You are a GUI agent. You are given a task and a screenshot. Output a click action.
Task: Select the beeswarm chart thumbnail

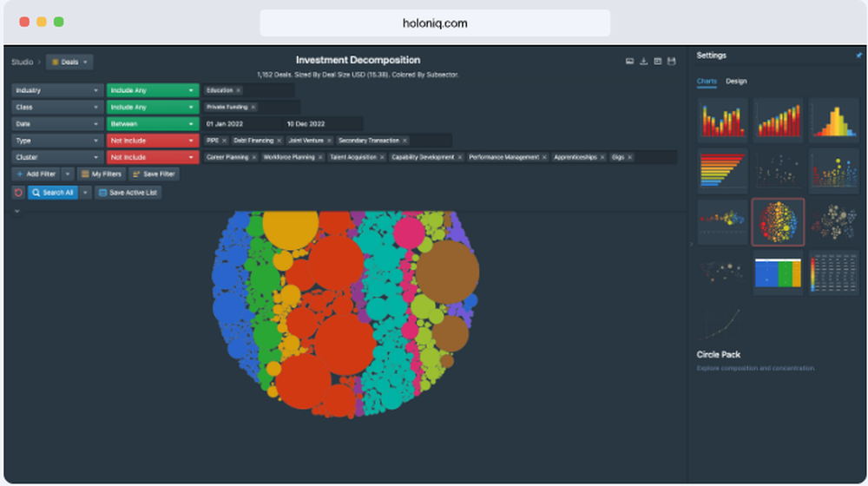(x=722, y=221)
